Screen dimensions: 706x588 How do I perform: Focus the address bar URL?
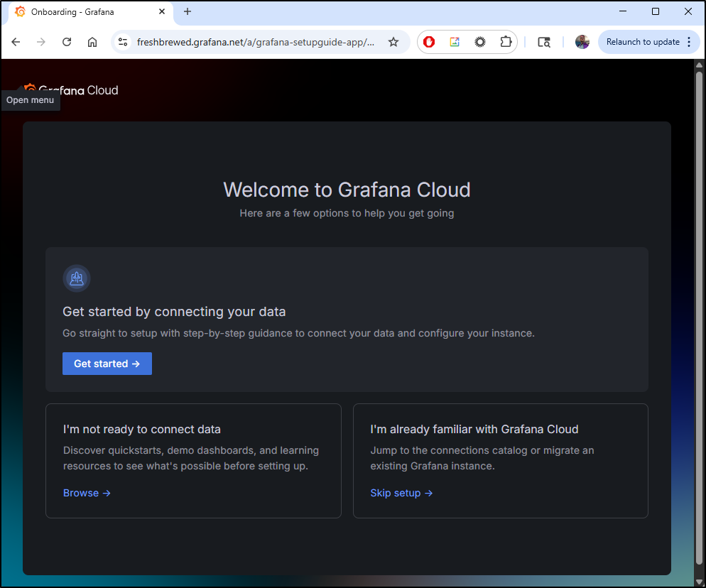(255, 42)
